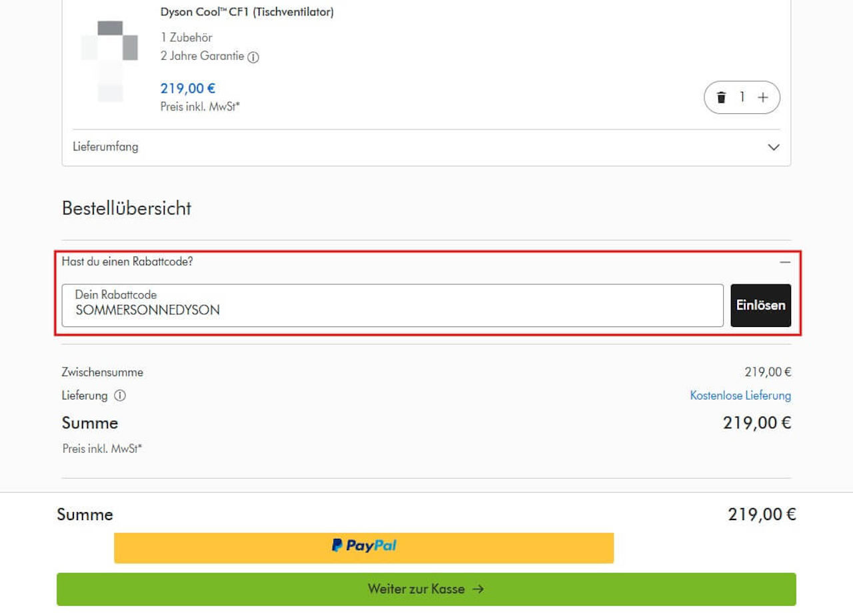Focus the Dein Rabattcode input field
The width and height of the screenshot is (853, 616).
[x=393, y=306]
